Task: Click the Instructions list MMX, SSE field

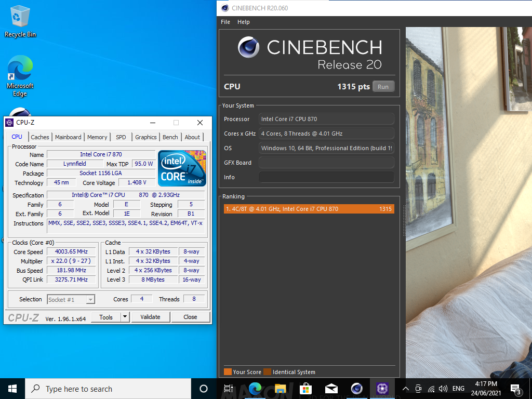Action: click(126, 226)
